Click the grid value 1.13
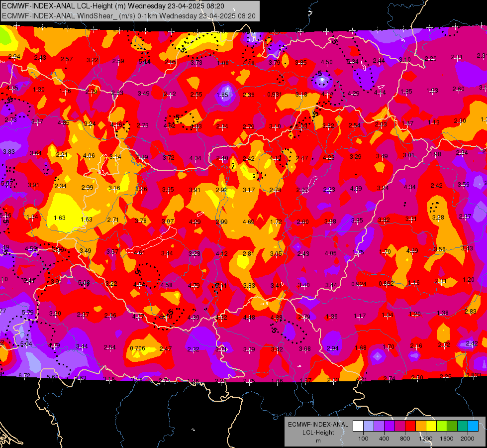 coord(434,122)
